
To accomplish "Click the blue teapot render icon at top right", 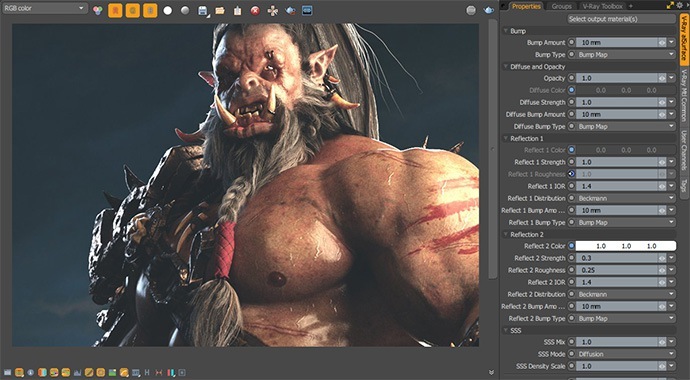I will 489,10.
